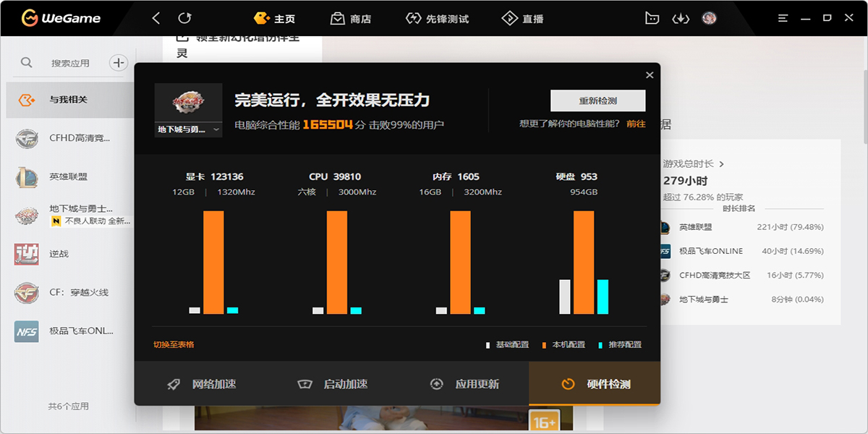The height and width of the screenshot is (434, 868).
Task: Click the user avatar in the title bar
Action: (x=709, y=18)
